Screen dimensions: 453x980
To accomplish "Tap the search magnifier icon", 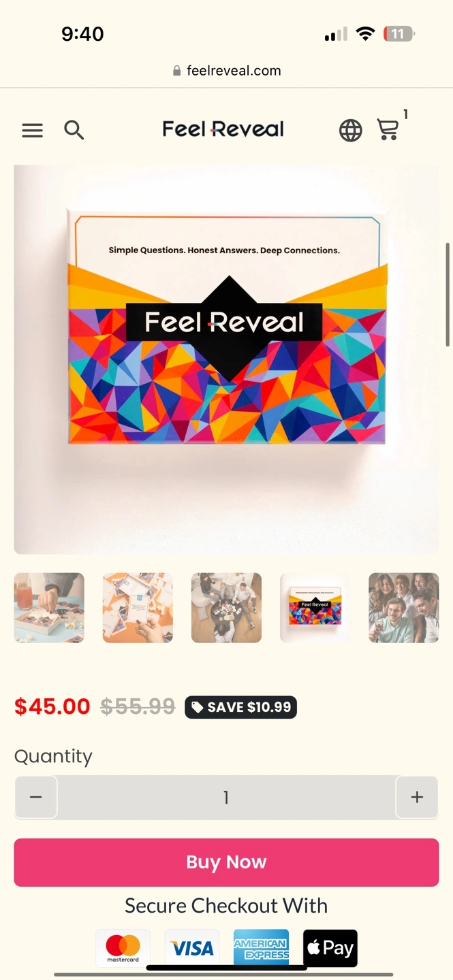I will coord(74,130).
